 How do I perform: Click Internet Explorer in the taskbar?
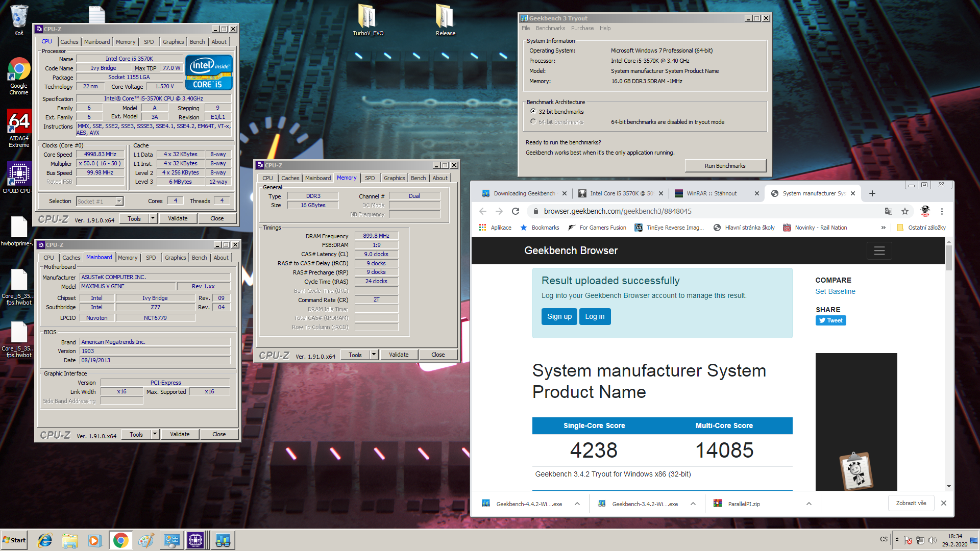[45, 540]
